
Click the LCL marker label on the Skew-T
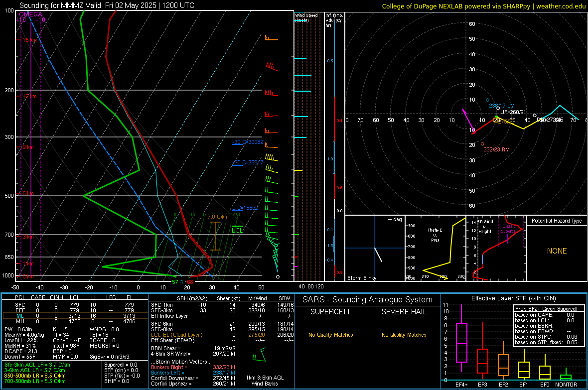pyautogui.click(x=237, y=230)
